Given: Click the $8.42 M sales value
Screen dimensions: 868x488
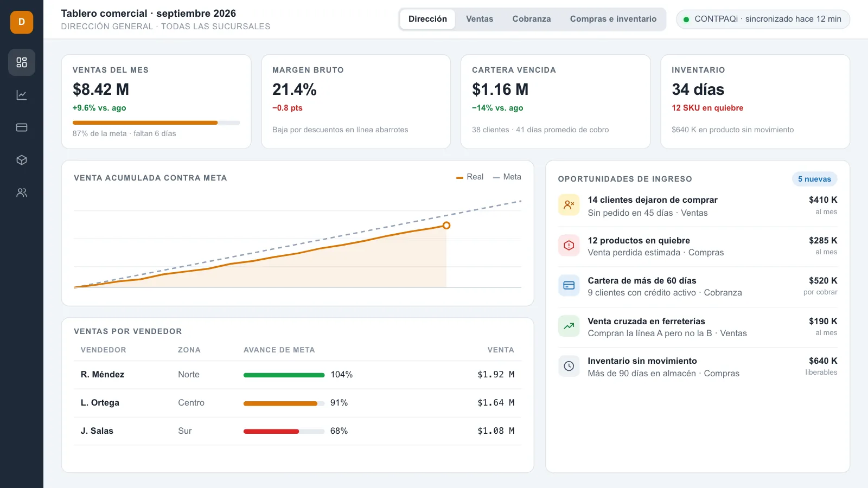Looking at the screenshot, I should coord(101,89).
